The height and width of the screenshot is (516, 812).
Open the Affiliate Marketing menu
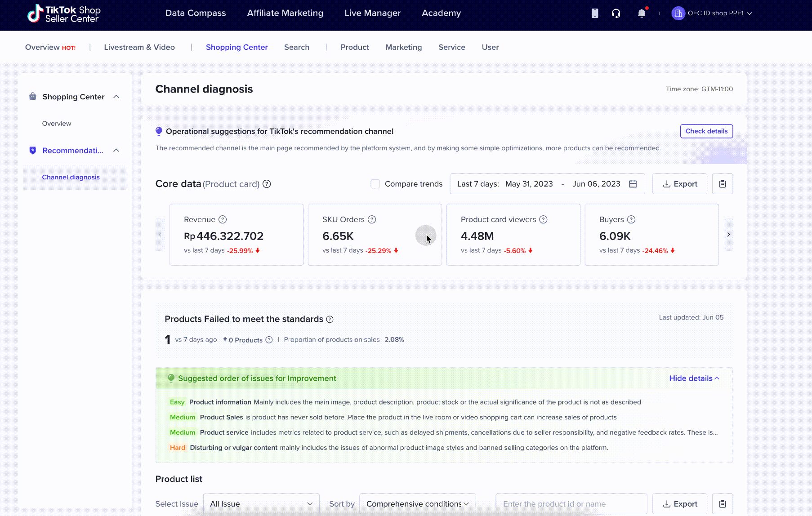(285, 13)
